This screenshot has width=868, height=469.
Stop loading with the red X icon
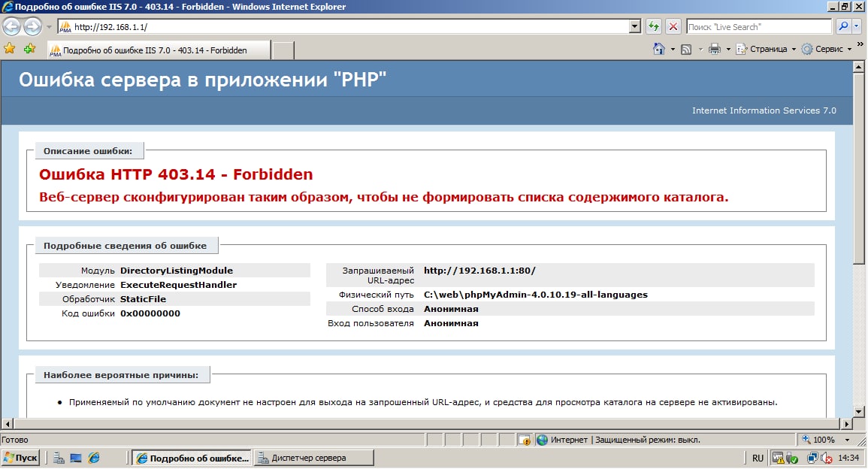pos(673,26)
